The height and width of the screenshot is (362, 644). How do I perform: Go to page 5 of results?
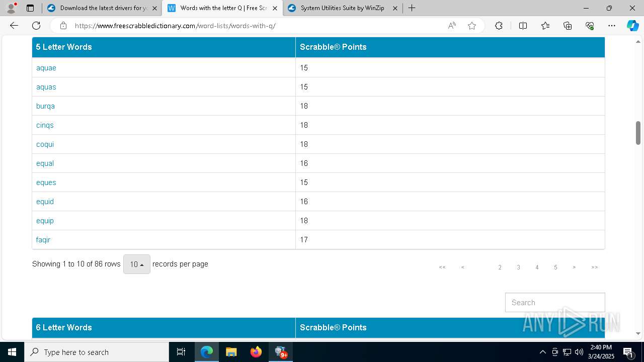pos(555,267)
